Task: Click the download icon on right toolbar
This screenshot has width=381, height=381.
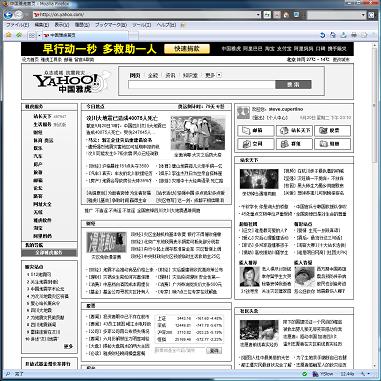Action: (x=344, y=35)
